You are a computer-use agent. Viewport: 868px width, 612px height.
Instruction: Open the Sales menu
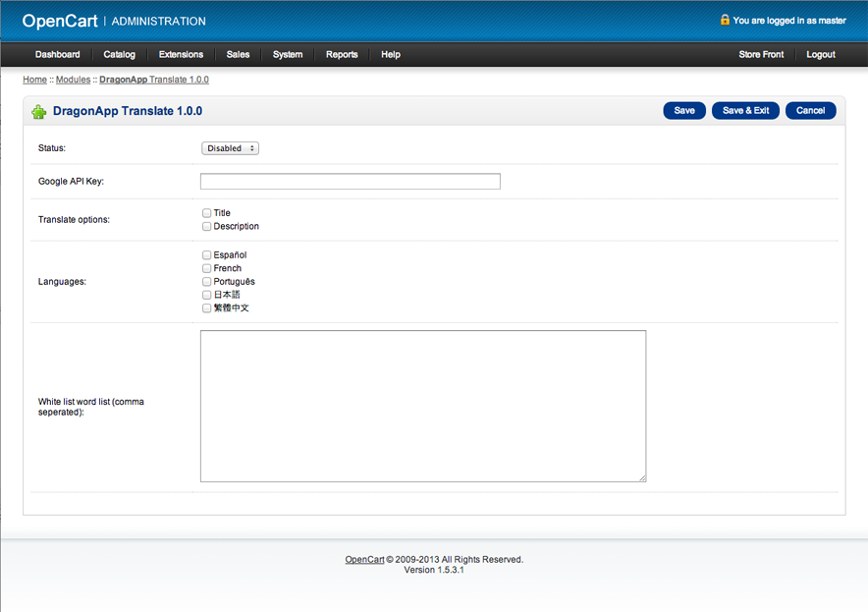238,54
